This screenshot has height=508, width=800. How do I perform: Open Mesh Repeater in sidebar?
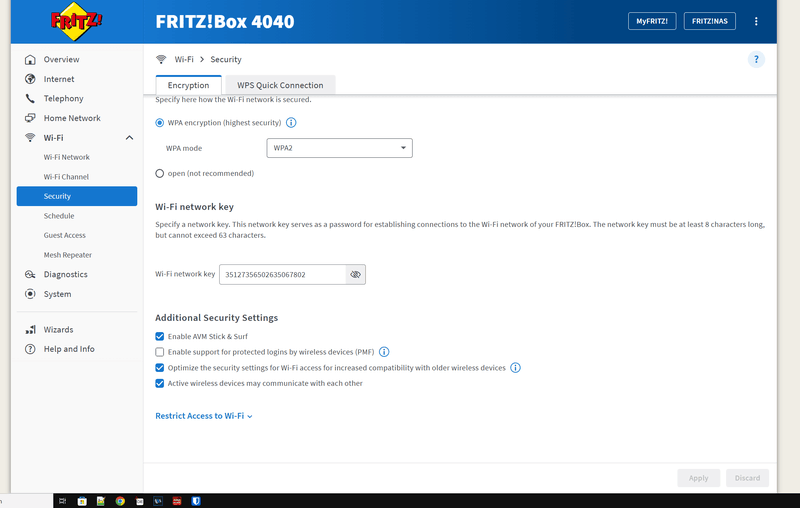click(x=68, y=255)
